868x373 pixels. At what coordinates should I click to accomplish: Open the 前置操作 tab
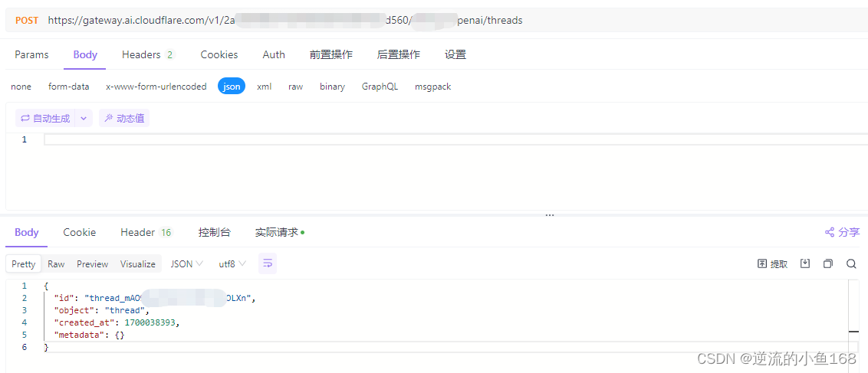coord(331,54)
